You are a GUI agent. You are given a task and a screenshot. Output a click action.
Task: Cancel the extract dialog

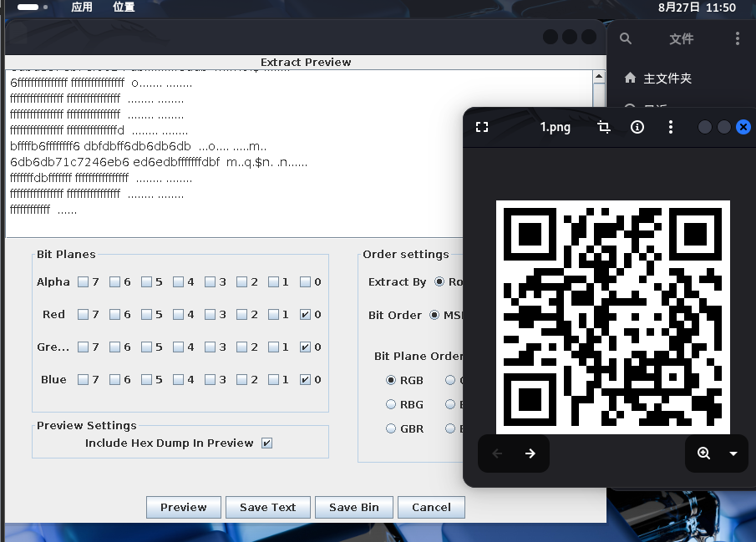pos(431,507)
